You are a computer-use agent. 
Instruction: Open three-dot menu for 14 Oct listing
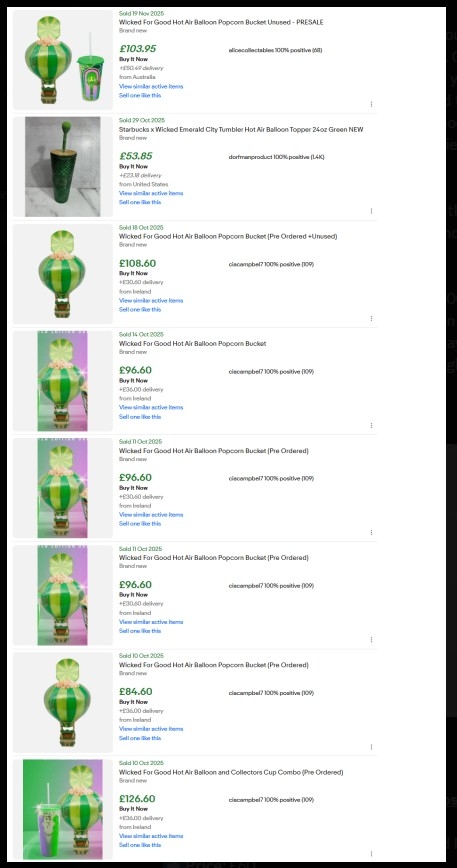(371, 426)
